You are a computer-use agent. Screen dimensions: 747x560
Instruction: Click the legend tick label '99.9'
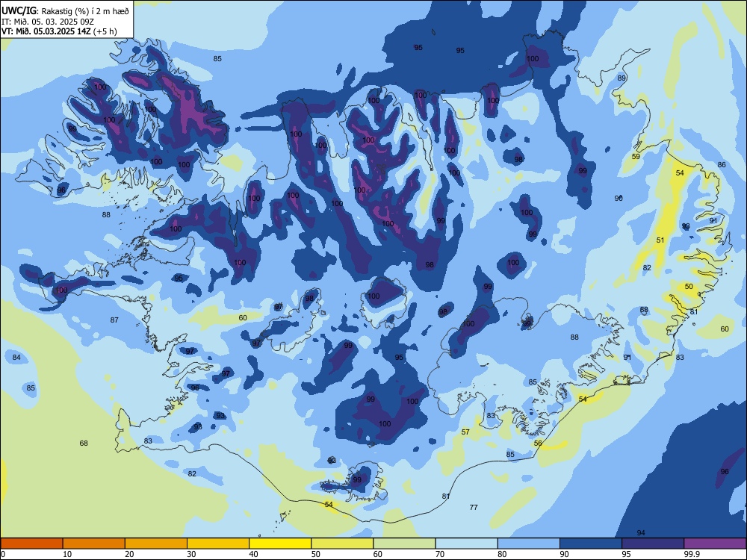[691, 554]
